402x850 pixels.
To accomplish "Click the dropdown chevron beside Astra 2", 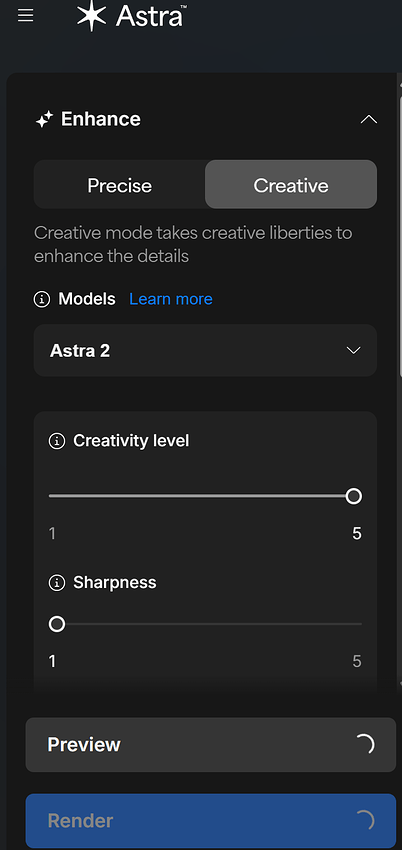I will 353,351.
